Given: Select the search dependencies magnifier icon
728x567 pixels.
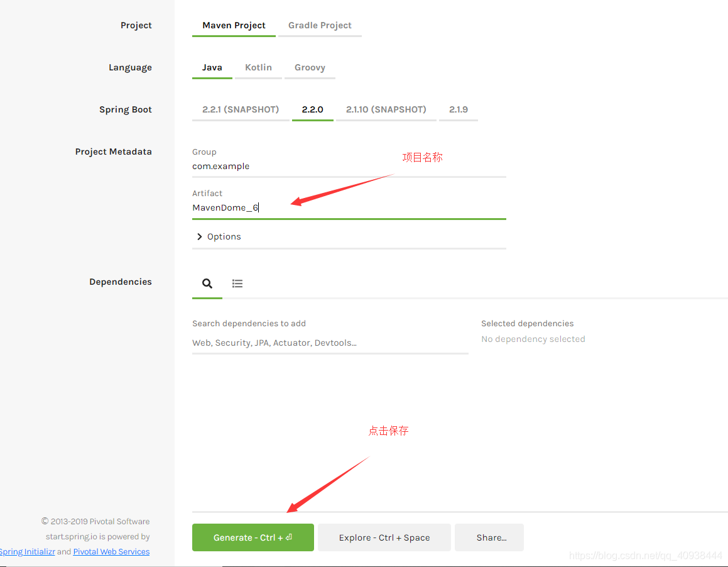Looking at the screenshot, I should [x=207, y=283].
